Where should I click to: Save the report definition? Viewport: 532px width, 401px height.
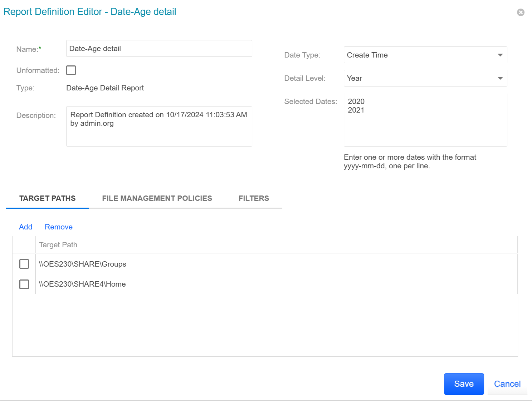click(464, 384)
